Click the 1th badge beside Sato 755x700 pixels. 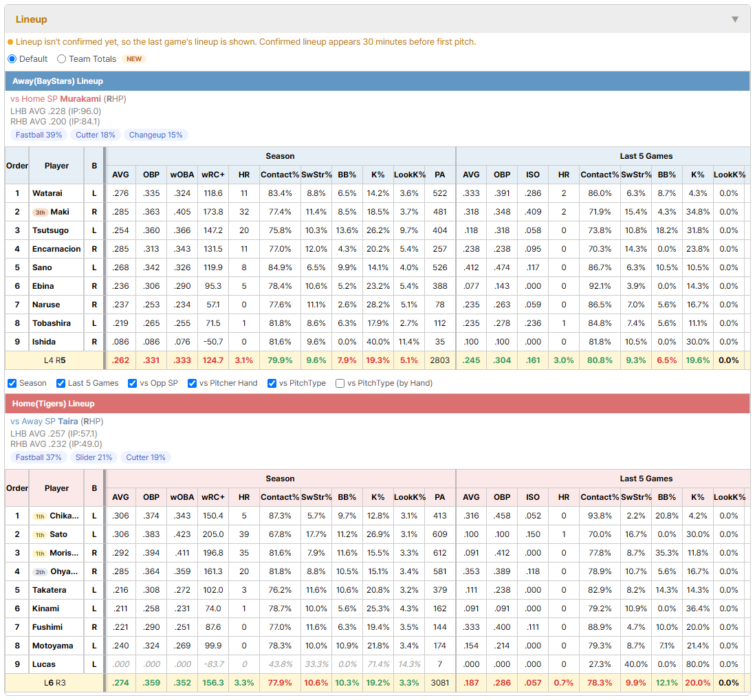[40, 535]
